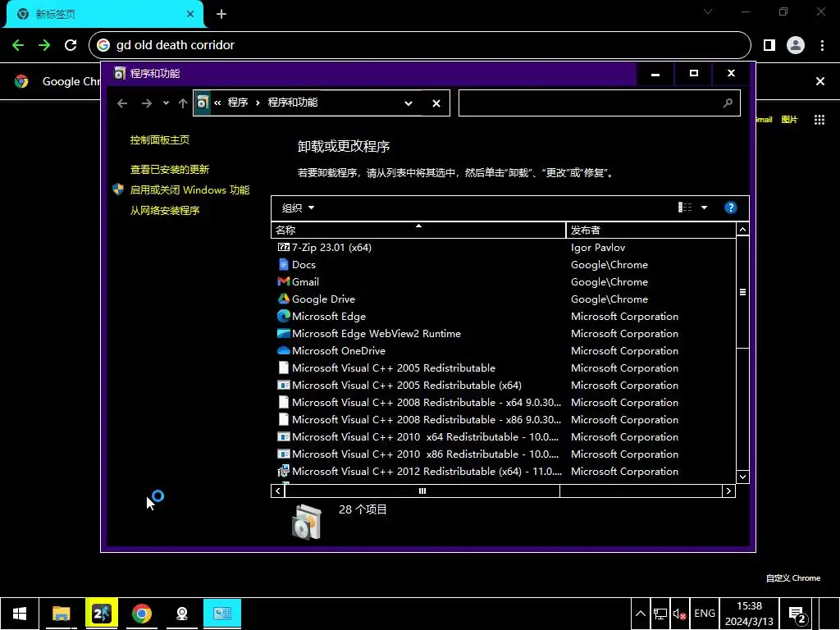Click ENG language indicator in taskbar
This screenshot has height=630, width=840.
pyautogui.click(x=704, y=614)
